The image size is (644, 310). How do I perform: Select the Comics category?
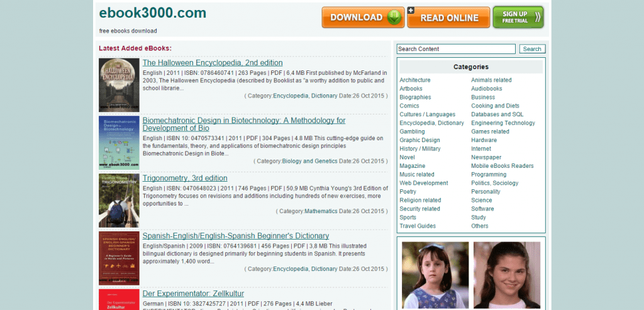tap(409, 106)
